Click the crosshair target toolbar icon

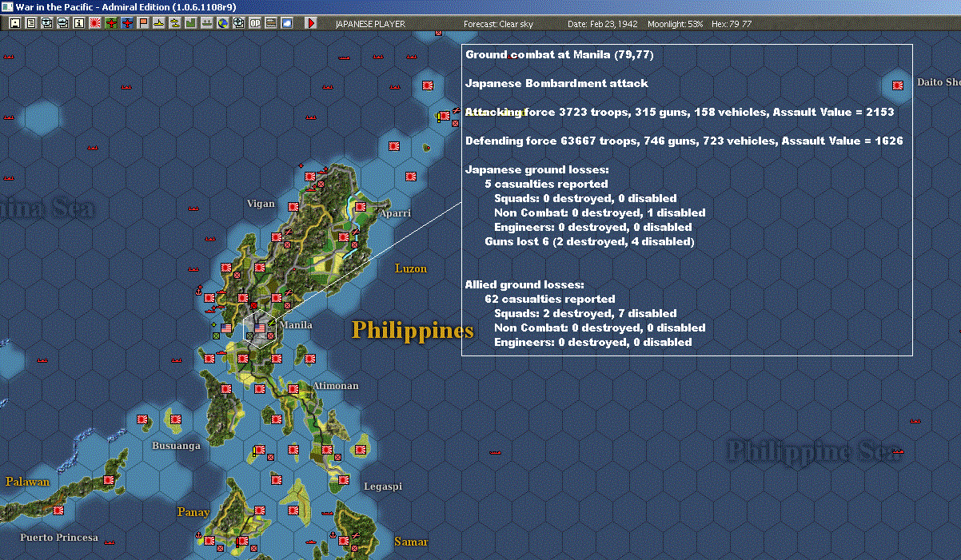point(238,23)
